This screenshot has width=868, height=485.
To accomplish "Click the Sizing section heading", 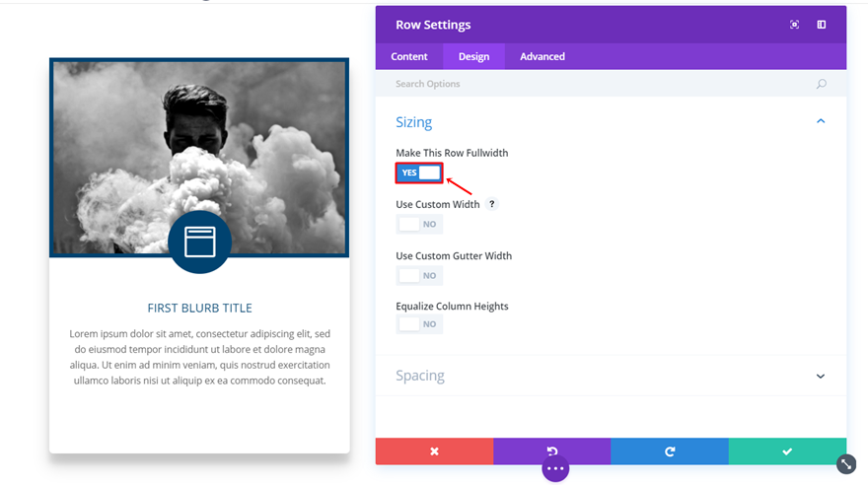I will point(413,122).
